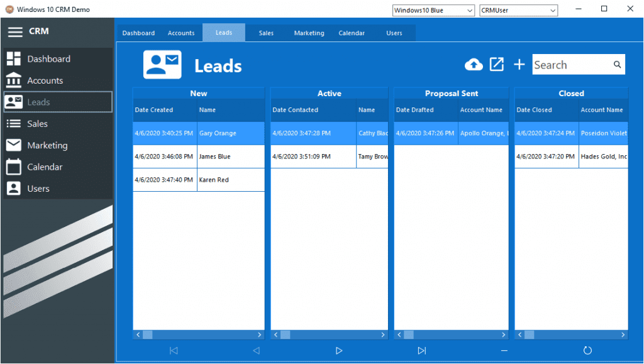Sort by Date Closed column header
The width and height of the screenshot is (644, 364).
pos(547,110)
